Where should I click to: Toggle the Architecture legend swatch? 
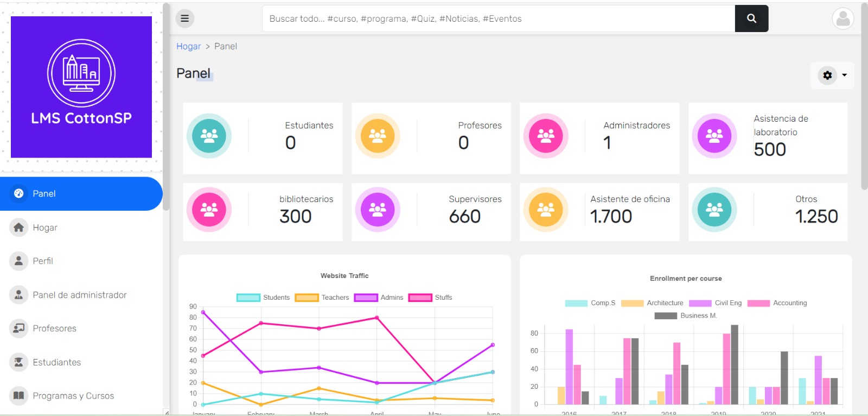(x=632, y=303)
